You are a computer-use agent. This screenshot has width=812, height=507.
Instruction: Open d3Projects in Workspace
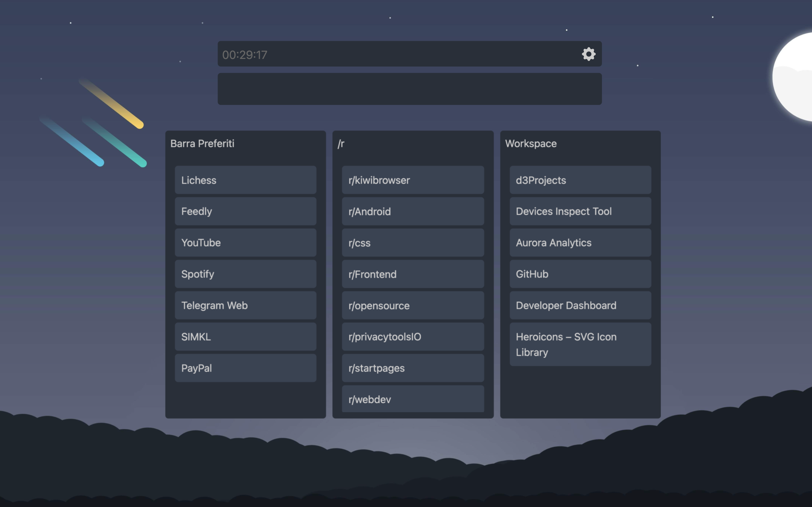[580, 180]
